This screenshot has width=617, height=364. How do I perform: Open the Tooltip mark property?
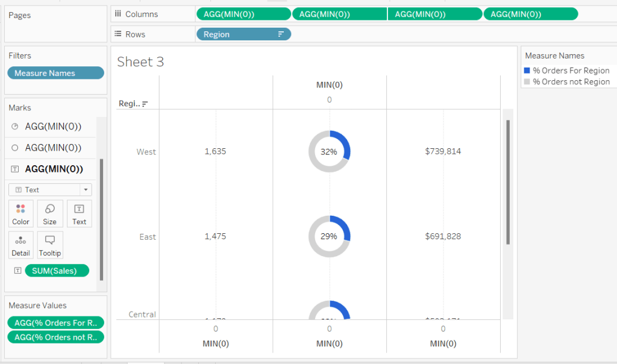pos(50,245)
